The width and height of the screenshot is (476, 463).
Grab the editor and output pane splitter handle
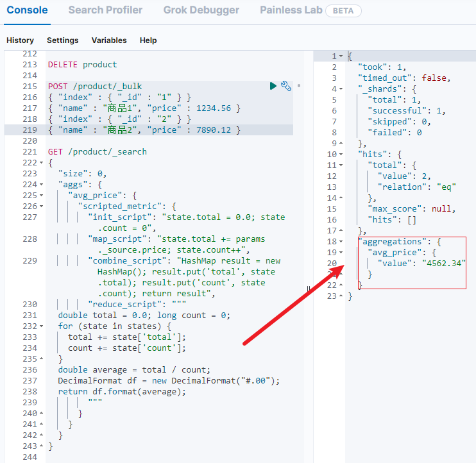click(x=309, y=289)
